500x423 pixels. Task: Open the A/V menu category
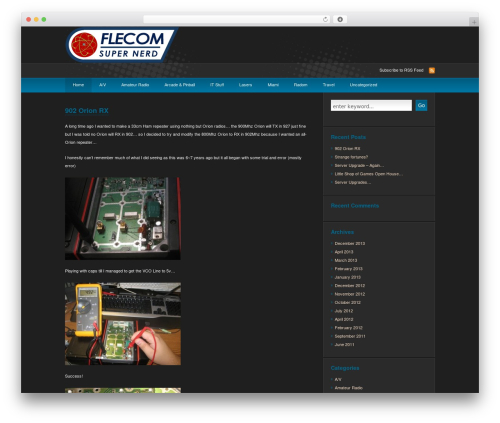[x=103, y=85]
